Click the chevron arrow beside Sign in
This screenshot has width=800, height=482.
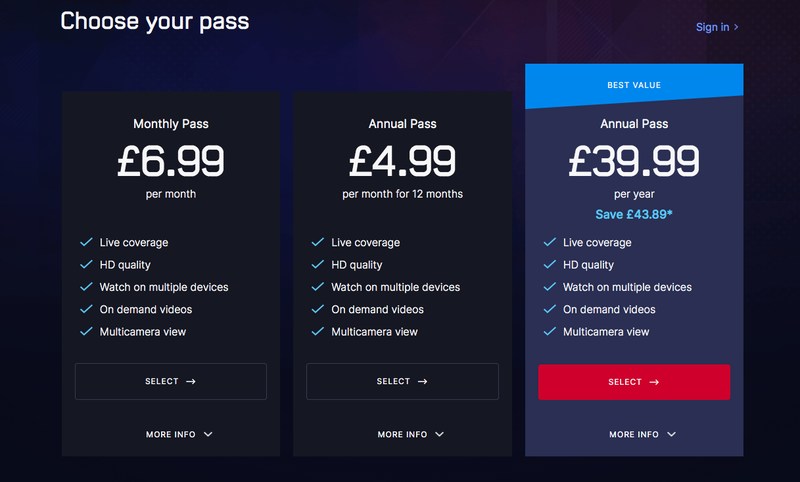click(x=736, y=27)
